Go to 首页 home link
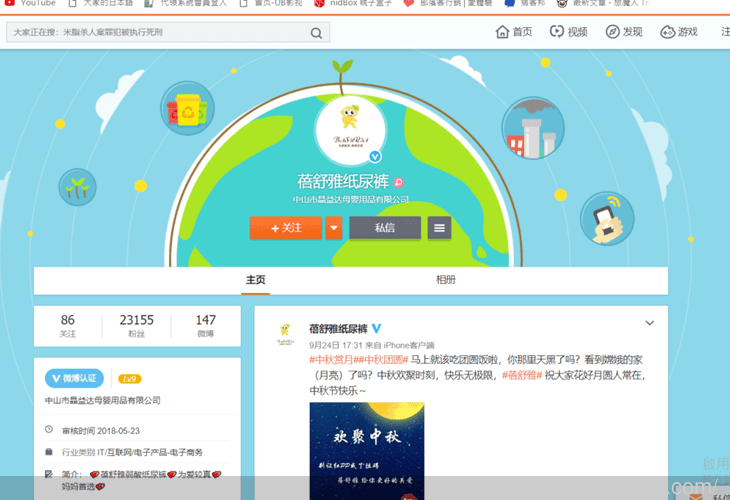Screen dimensions: 730x500 coord(514,32)
